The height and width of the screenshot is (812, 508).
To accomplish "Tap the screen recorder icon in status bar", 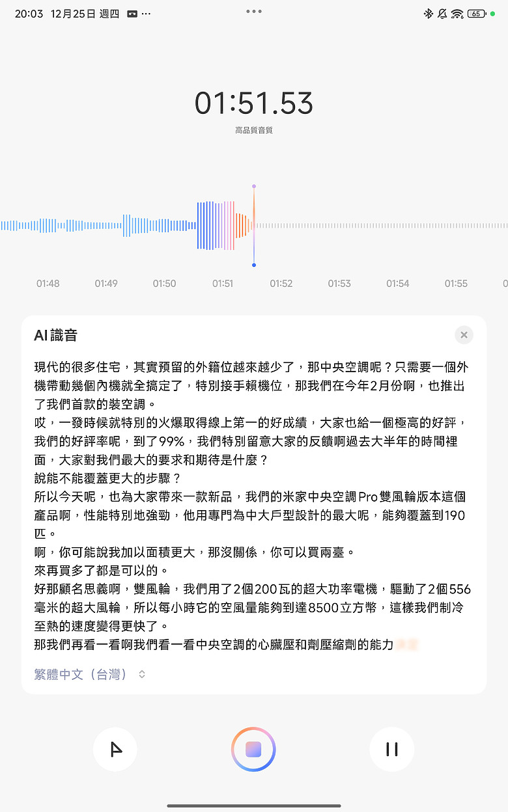I will (x=132, y=14).
